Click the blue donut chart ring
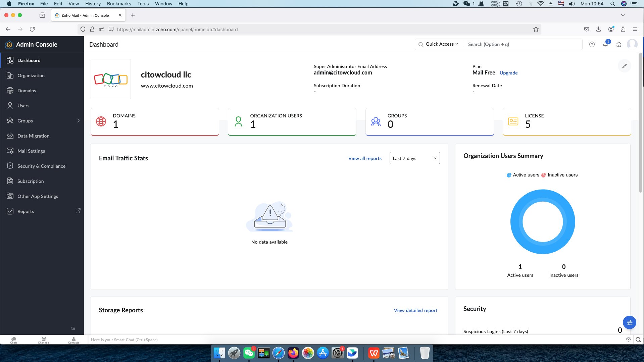The image size is (644, 362). click(516, 222)
